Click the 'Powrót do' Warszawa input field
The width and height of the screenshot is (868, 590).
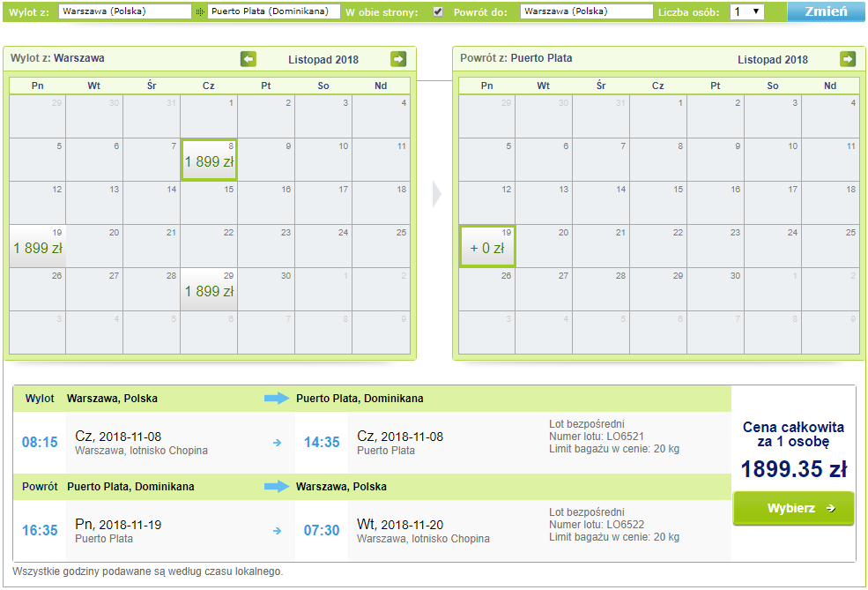586,11
